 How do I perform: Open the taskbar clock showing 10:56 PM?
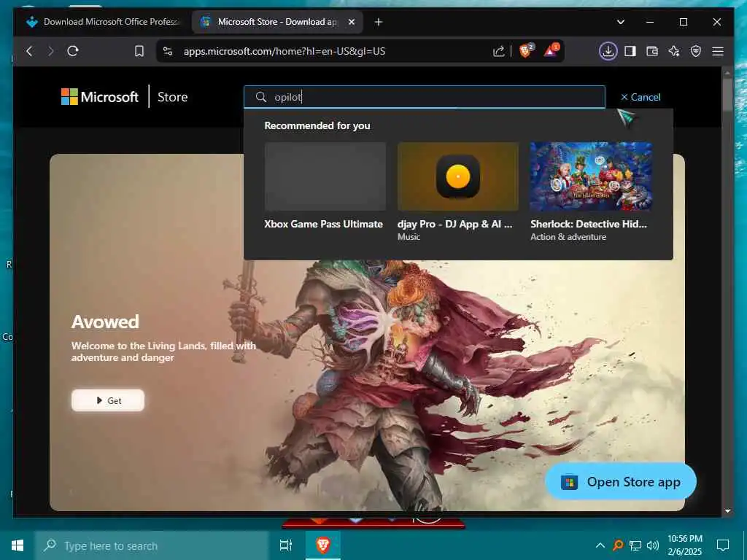pyautogui.click(x=684, y=545)
